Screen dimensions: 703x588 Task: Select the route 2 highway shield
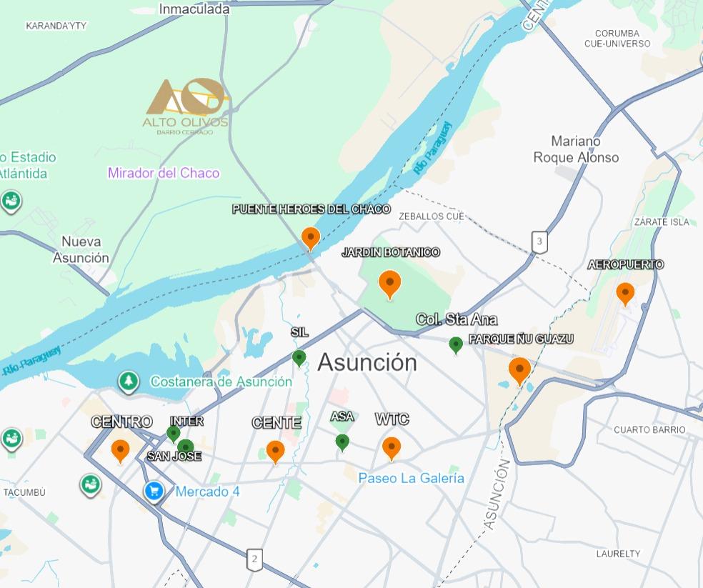coord(254,559)
